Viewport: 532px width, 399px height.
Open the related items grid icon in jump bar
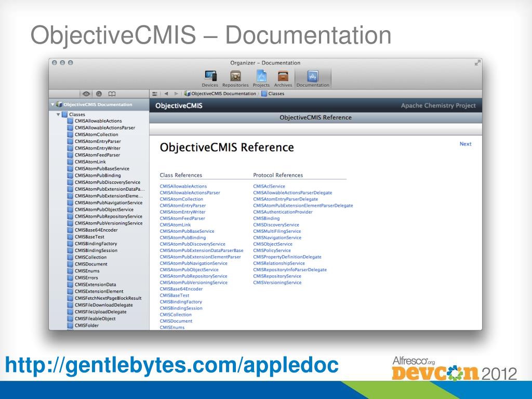(155, 94)
